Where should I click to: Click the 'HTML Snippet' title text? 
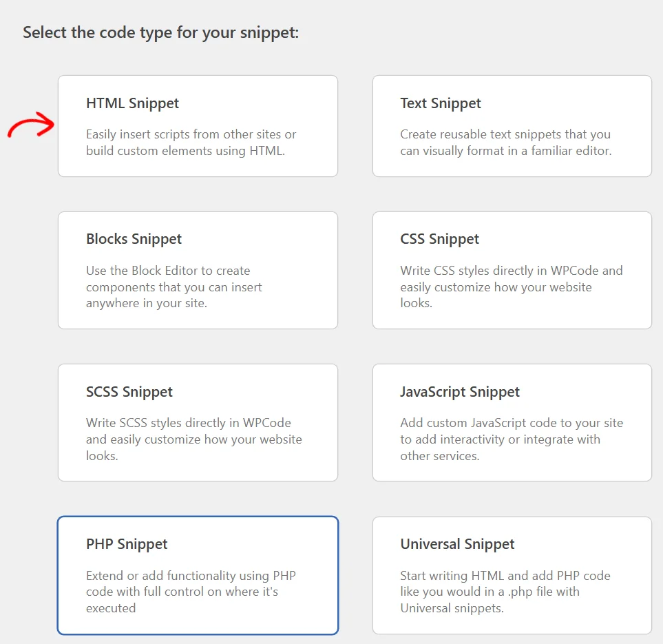[x=132, y=104]
